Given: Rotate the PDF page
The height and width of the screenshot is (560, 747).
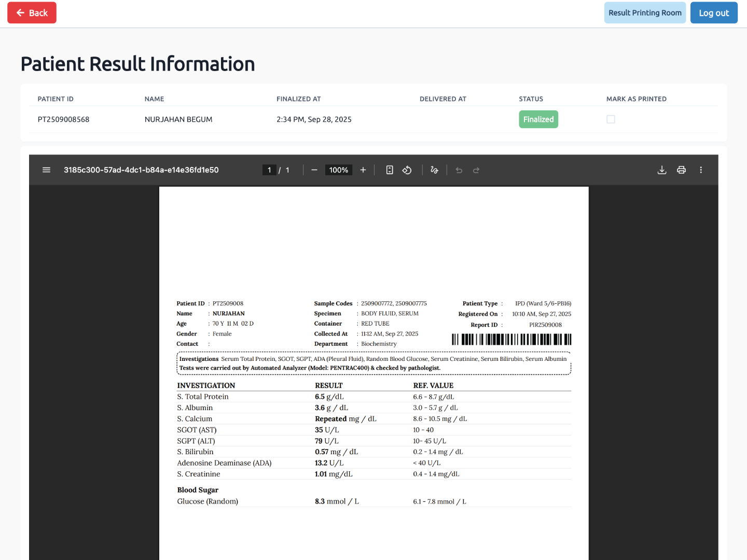Looking at the screenshot, I should click(407, 170).
